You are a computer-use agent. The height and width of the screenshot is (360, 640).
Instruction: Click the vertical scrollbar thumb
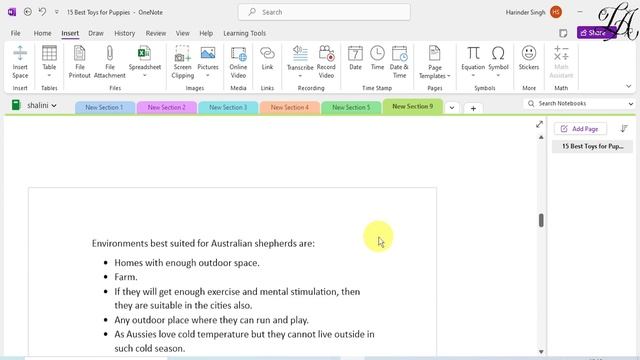pos(541,220)
